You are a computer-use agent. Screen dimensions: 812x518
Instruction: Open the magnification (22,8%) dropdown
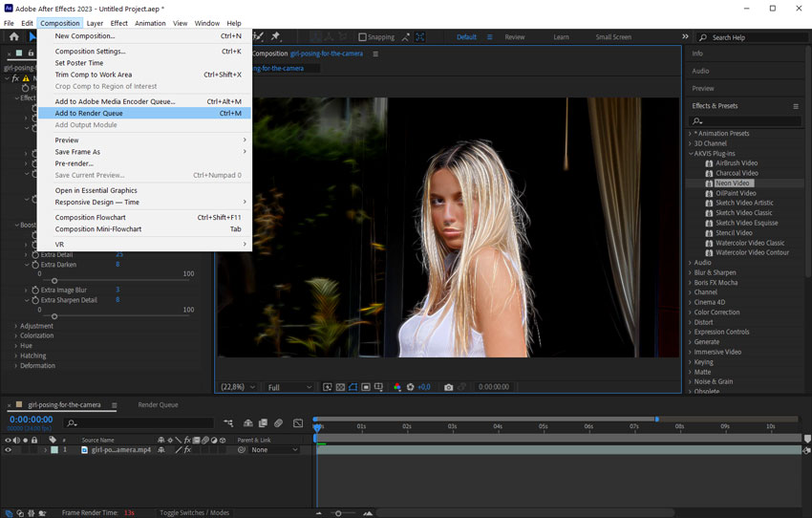[238, 387]
